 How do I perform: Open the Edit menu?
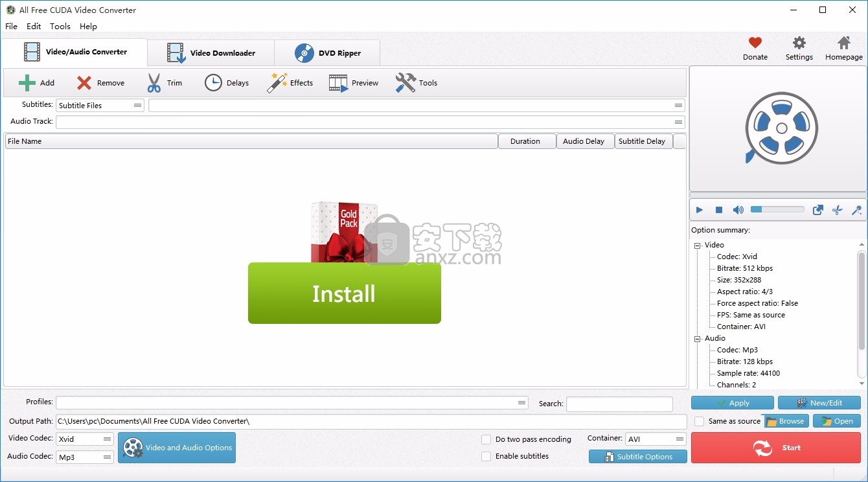coord(34,27)
